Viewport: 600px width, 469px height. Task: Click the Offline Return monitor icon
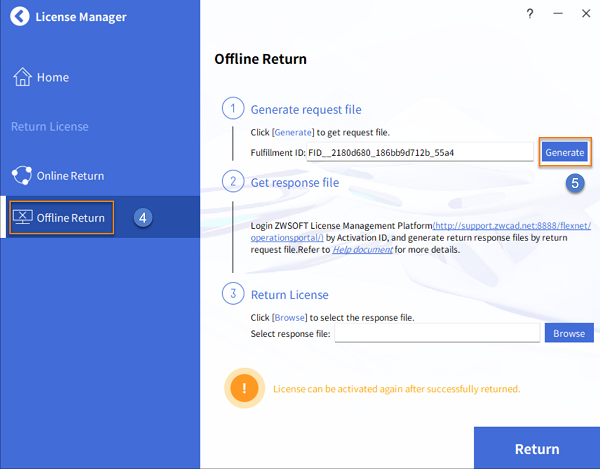(x=23, y=217)
